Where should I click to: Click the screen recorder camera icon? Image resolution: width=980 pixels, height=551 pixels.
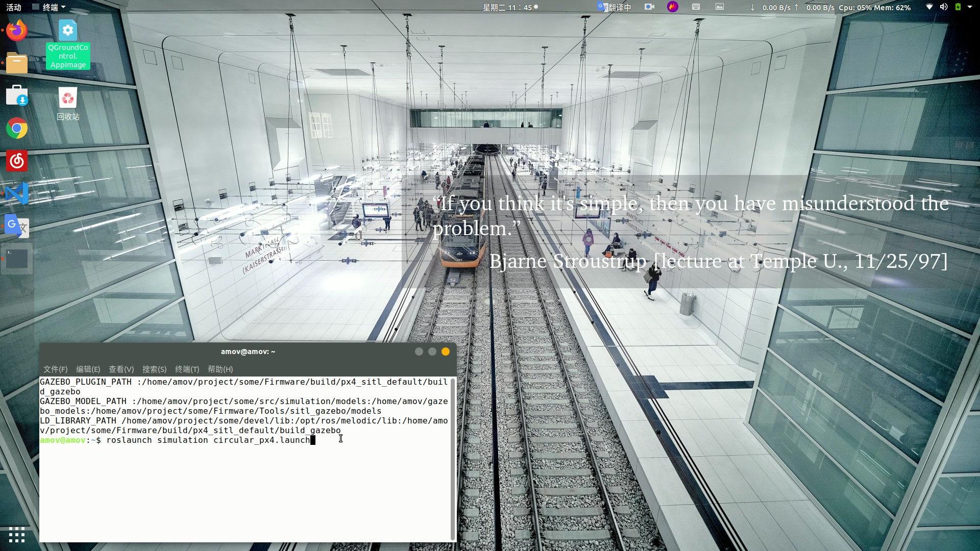[x=649, y=7]
